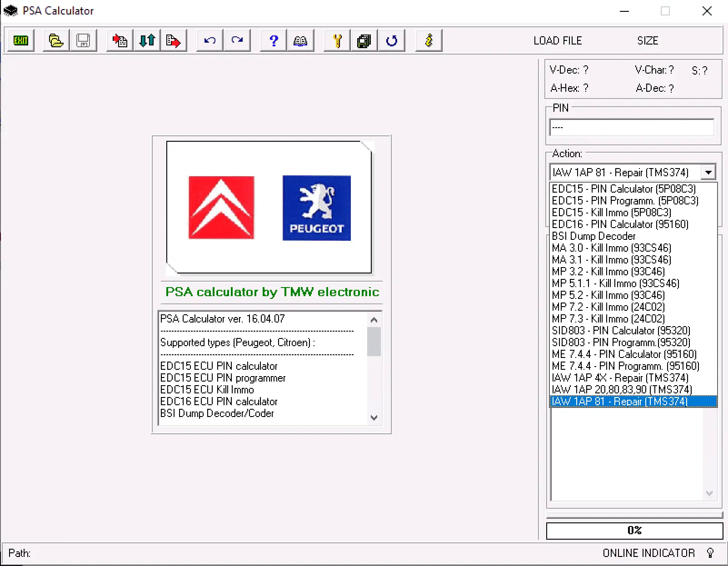Image resolution: width=728 pixels, height=566 pixels.
Task: Click 'EDC15 ECU PIN calculator' line
Action: (x=219, y=366)
